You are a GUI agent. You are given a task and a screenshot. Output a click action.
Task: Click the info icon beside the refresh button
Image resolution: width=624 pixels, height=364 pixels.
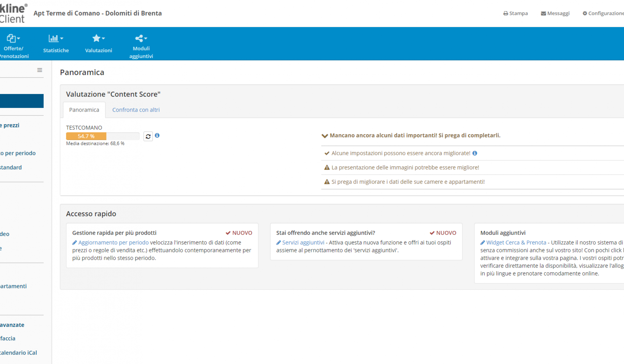click(x=157, y=135)
